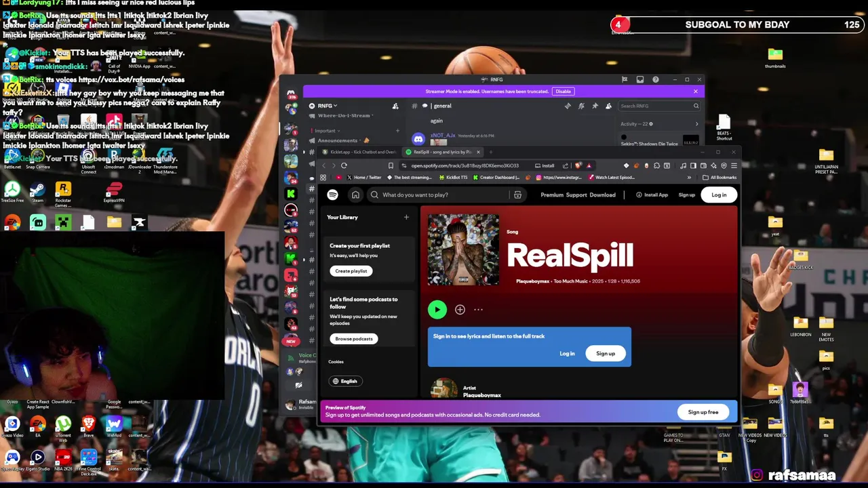The height and width of the screenshot is (488, 868).
Task: Open WeMod desktop shortcut
Action: (114, 426)
